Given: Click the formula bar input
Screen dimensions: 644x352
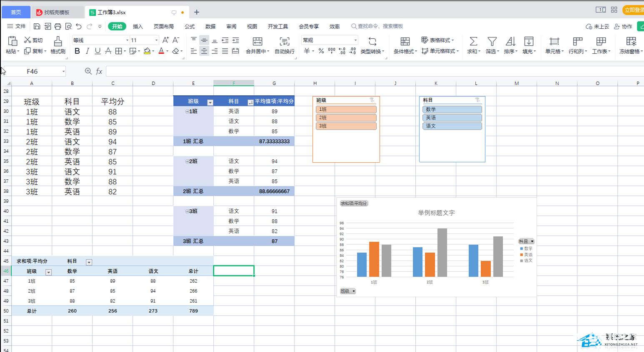Looking at the screenshot, I should (375, 71).
